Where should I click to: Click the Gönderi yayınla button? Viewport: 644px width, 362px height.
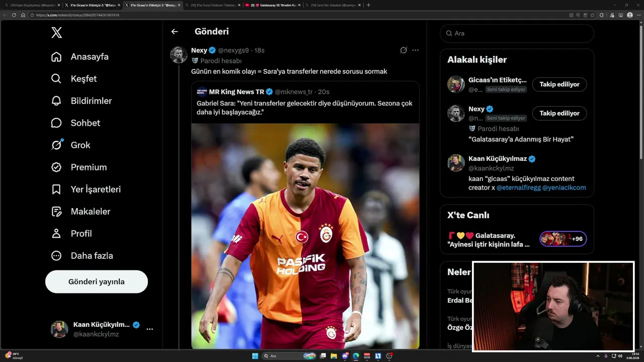97,282
